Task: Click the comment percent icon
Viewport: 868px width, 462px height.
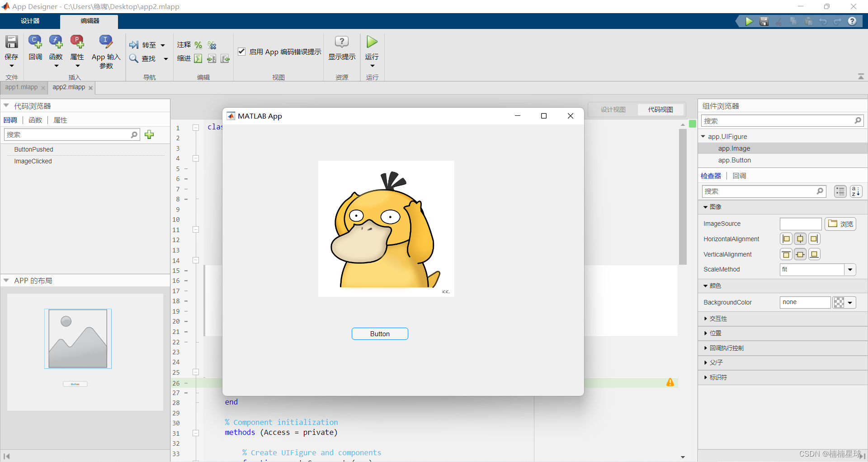Action: [x=198, y=45]
